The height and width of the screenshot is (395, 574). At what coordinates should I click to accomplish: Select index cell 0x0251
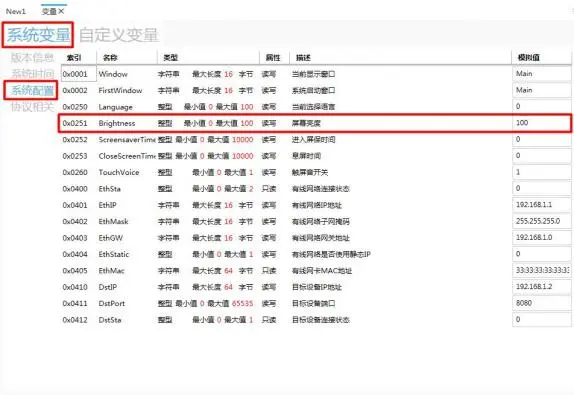[x=75, y=123]
